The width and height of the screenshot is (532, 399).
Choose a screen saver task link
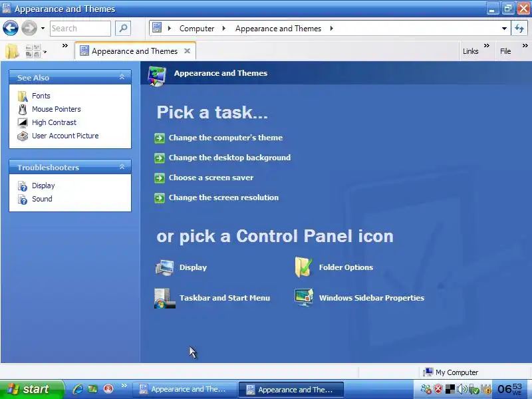pyautogui.click(x=211, y=178)
